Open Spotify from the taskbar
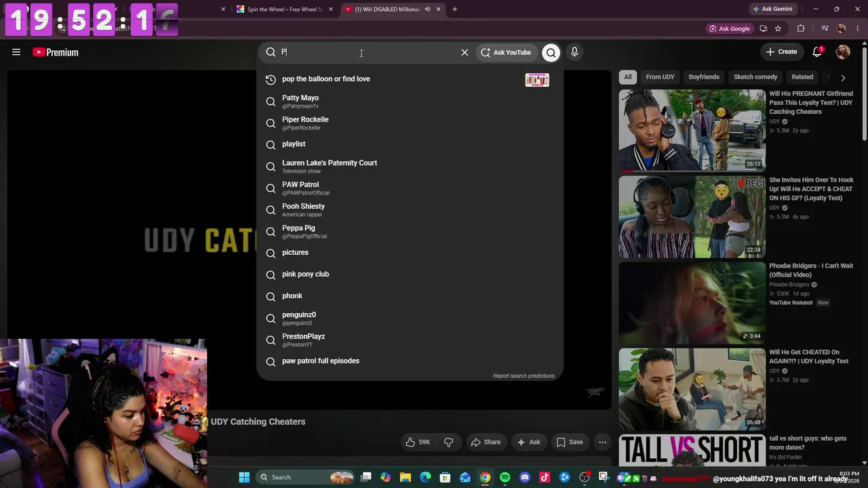 505,477
